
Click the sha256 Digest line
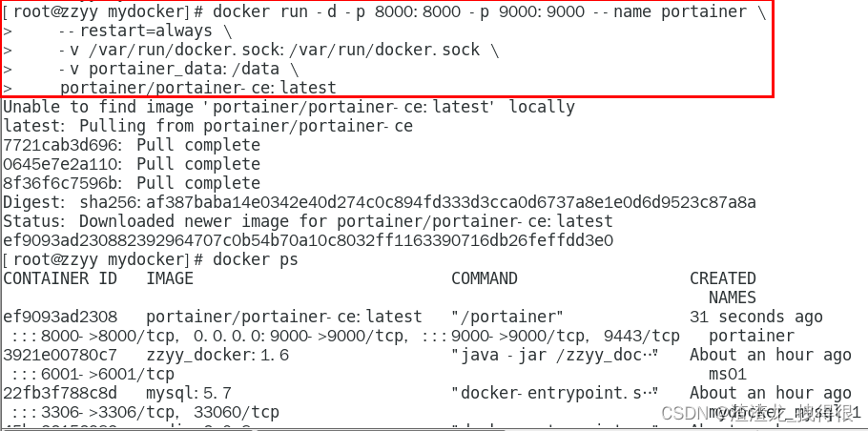[380, 202]
